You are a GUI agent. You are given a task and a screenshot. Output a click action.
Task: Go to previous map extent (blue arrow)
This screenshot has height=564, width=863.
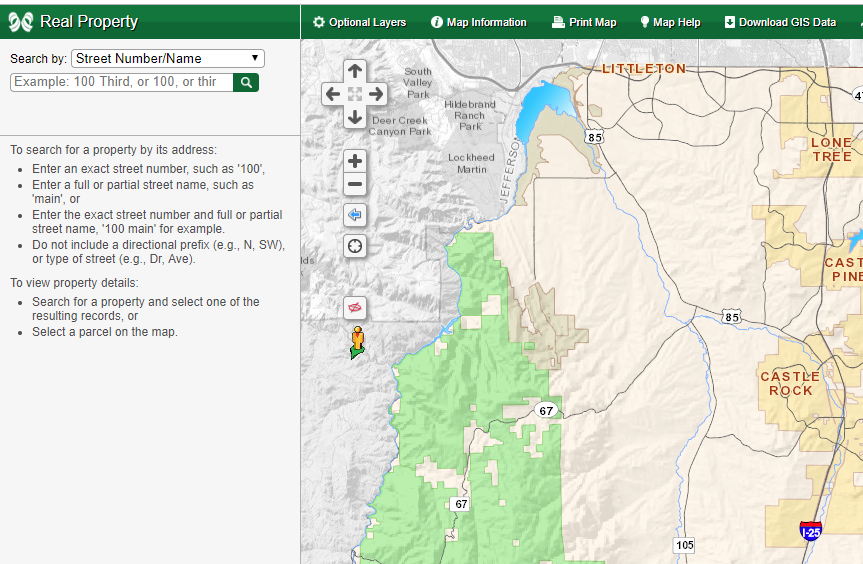click(x=355, y=215)
